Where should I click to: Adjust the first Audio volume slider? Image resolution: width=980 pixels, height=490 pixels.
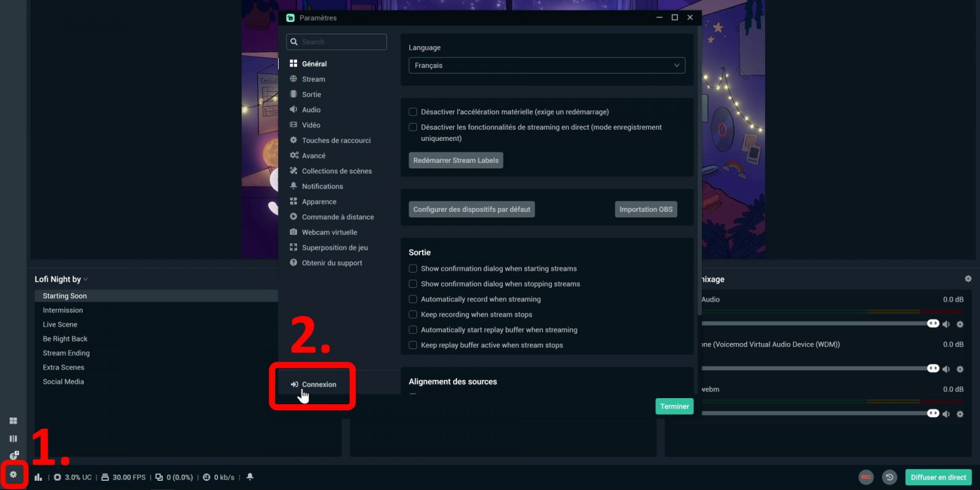[820, 323]
